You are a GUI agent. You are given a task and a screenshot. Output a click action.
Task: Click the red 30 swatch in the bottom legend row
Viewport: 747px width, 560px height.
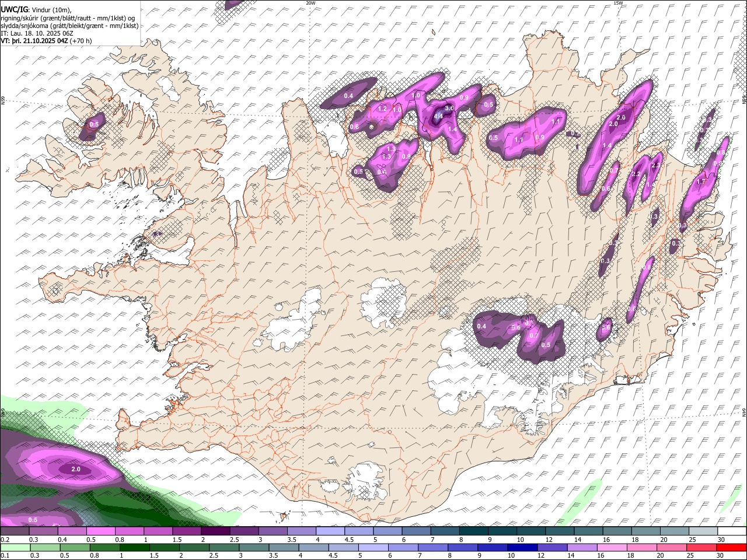pos(731,548)
